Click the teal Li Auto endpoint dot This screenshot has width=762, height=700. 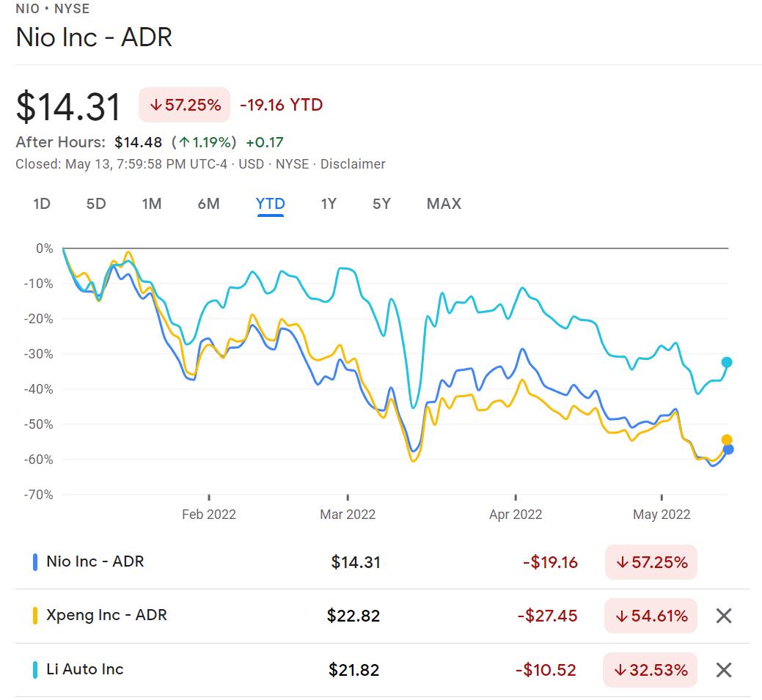[x=727, y=362]
